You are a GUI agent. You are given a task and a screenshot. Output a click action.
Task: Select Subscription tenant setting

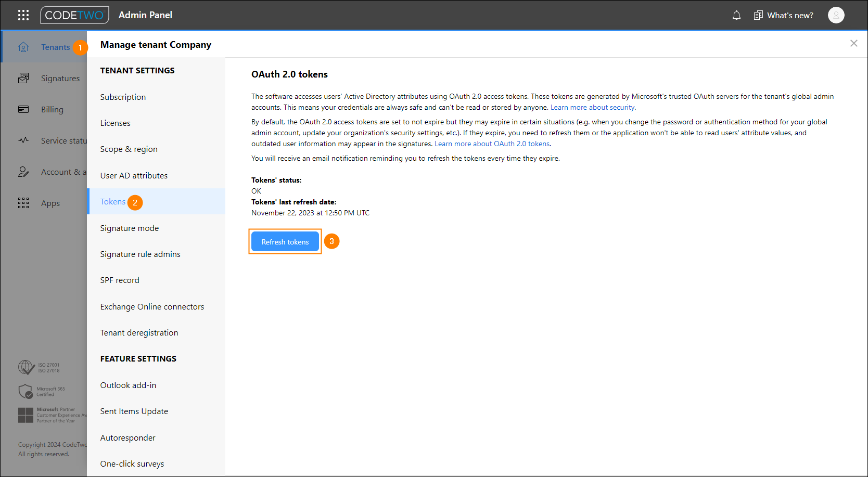tap(156, 97)
